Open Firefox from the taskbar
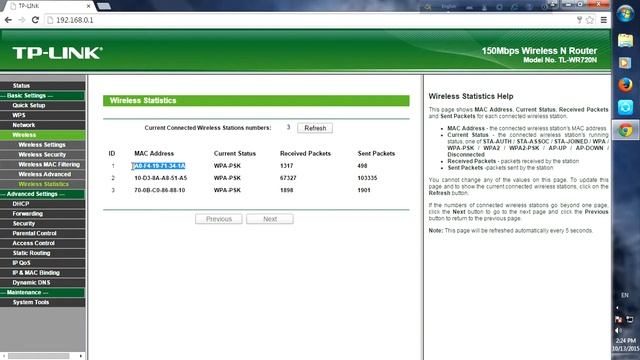This screenshot has width=640, height=360. tap(625, 85)
